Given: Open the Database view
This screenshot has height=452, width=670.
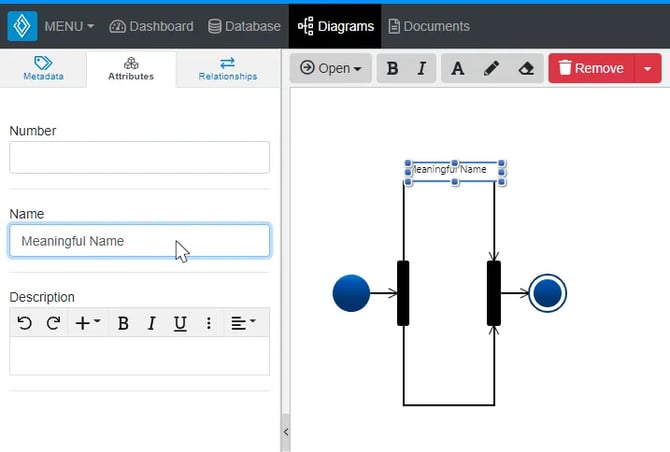Looking at the screenshot, I should pyautogui.click(x=244, y=26).
